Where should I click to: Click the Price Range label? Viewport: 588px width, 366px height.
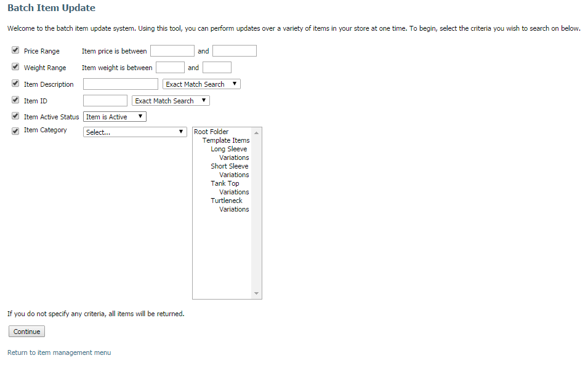pos(42,51)
